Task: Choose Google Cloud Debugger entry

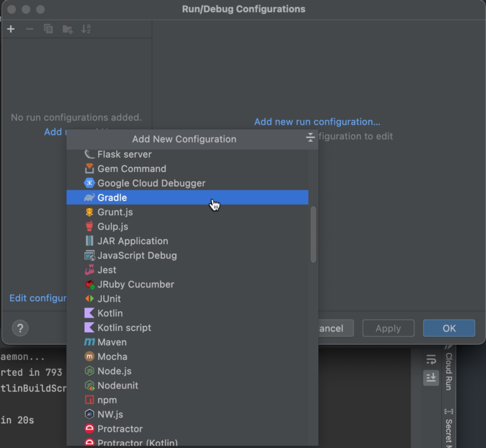Action: (x=151, y=183)
